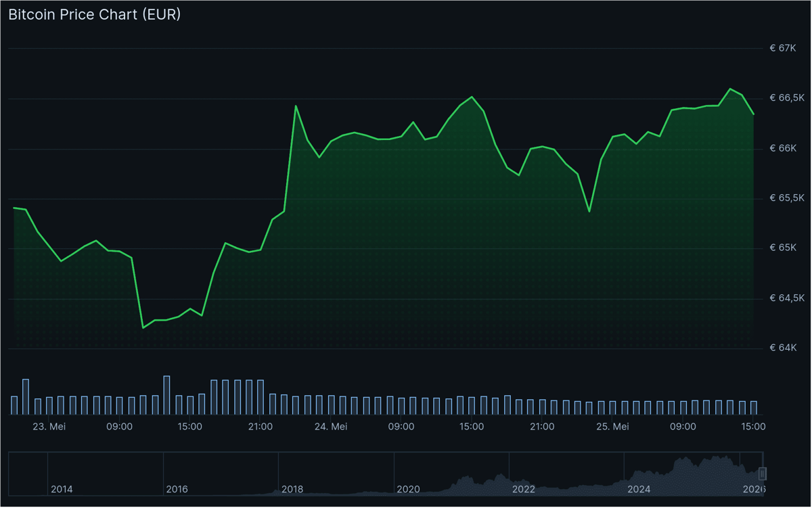The width and height of the screenshot is (812, 508).
Task: Click the 2024 label in the navigator
Action: pyautogui.click(x=639, y=489)
